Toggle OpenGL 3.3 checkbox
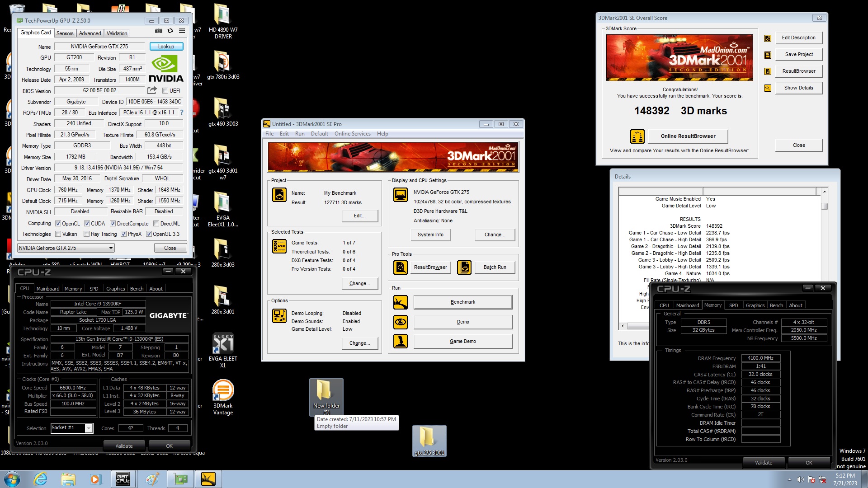868x488 pixels. point(149,234)
